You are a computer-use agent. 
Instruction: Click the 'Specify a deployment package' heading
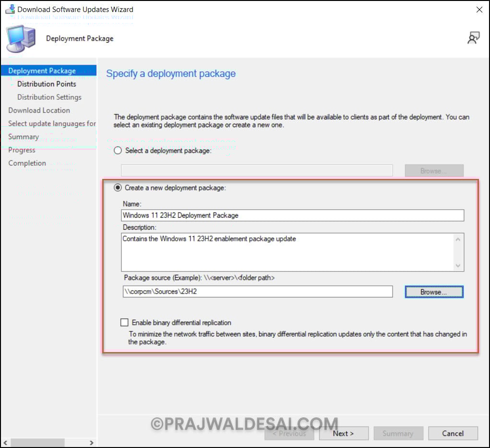tap(171, 74)
